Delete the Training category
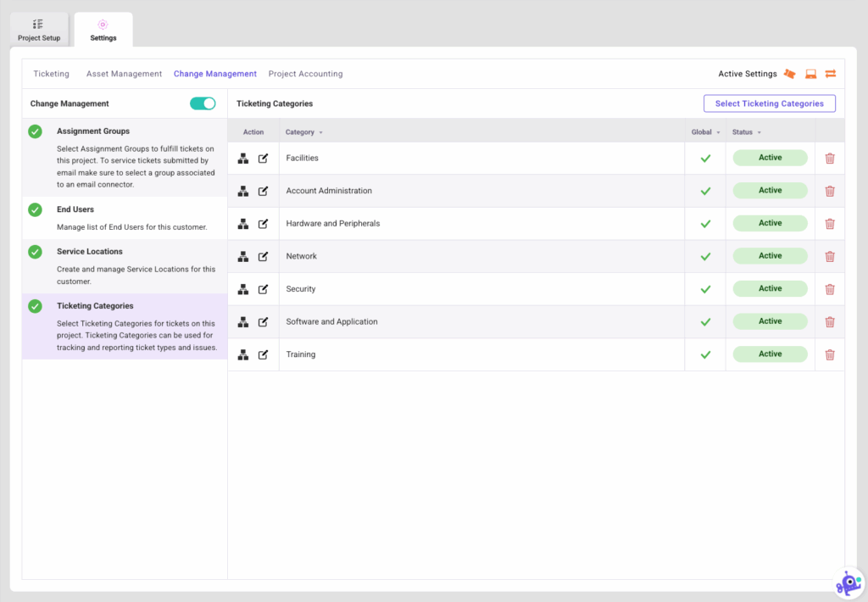This screenshot has height=602, width=868. tap(830, 354)
